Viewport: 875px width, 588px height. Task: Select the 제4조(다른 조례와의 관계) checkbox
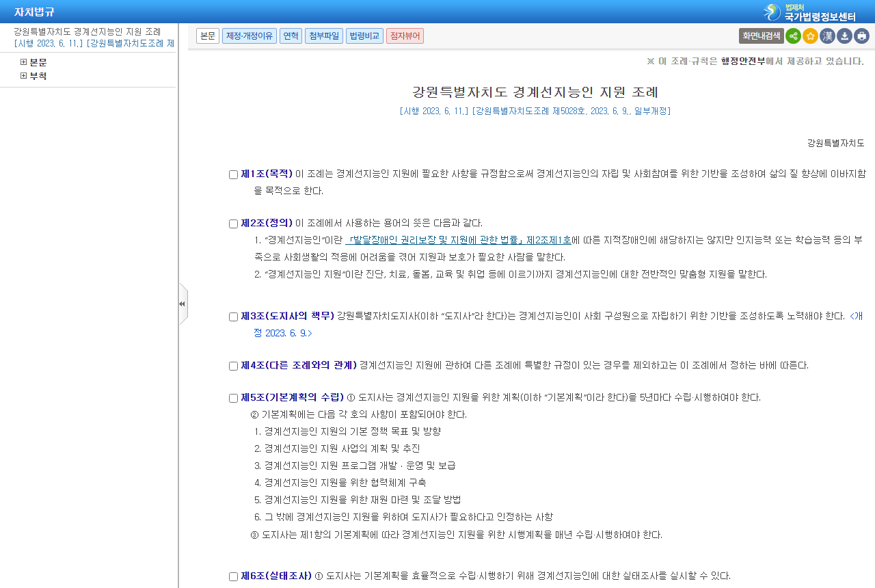tap(233, 366)
